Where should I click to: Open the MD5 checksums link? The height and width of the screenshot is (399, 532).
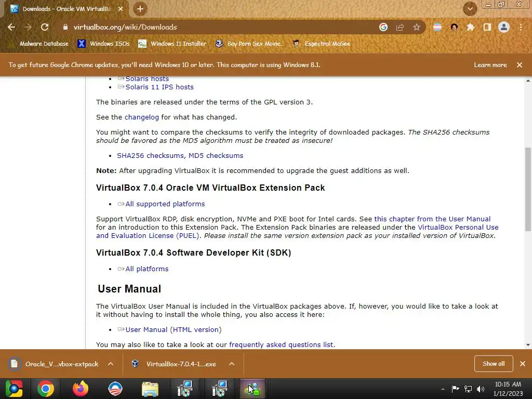(216, 155)
